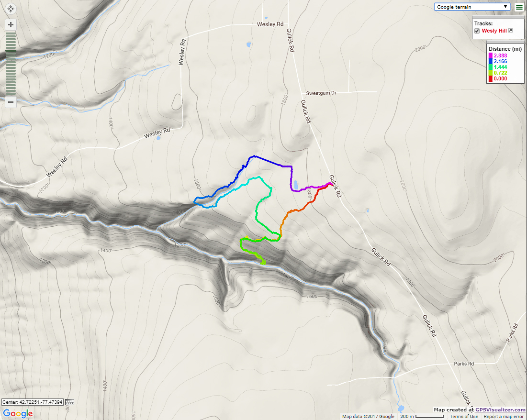Open the GPSVisualizer.com link
Screen dimensions: 527x420
(500, 409)
